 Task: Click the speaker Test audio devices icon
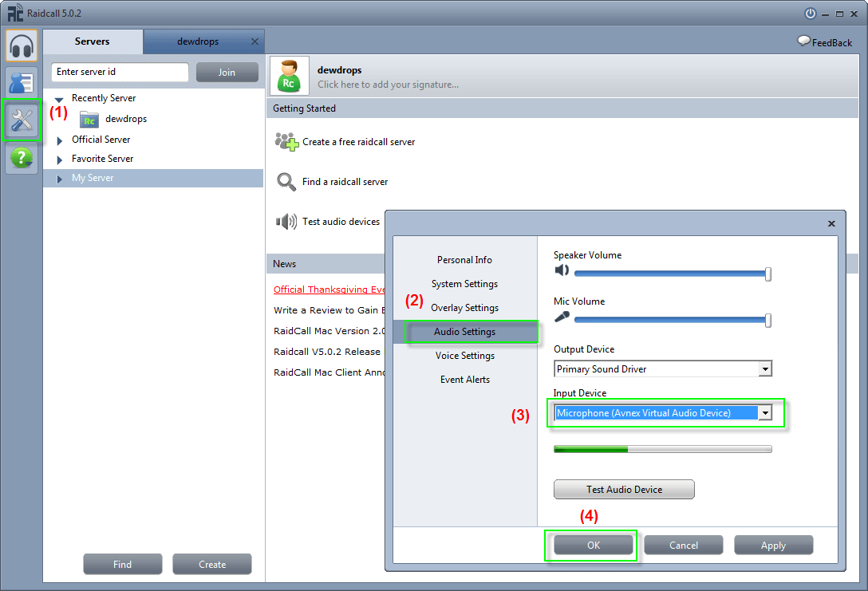286,222
